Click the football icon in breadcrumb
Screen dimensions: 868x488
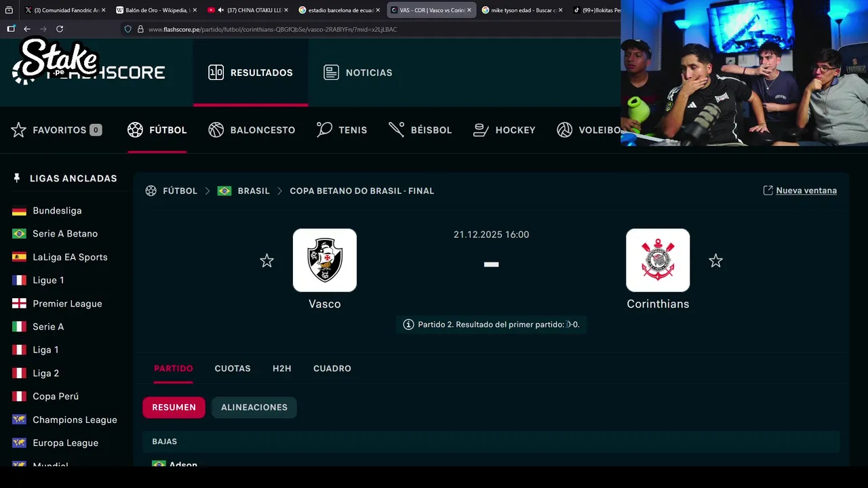151,191
